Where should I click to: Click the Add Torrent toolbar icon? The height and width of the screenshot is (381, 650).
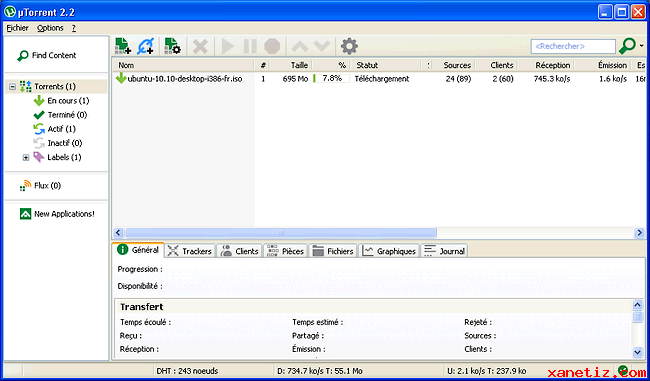pos(123,46)
